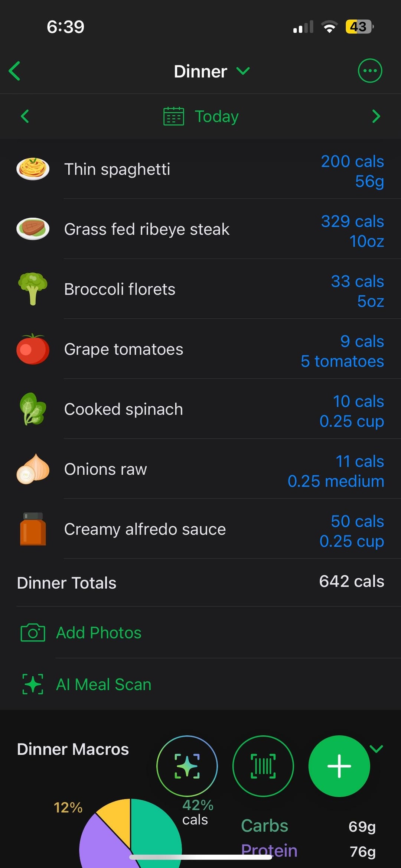The width and height of the screenshot is (401, 868).
Task: Tap the camera icon for Add Photos
Action: (33, 633)
